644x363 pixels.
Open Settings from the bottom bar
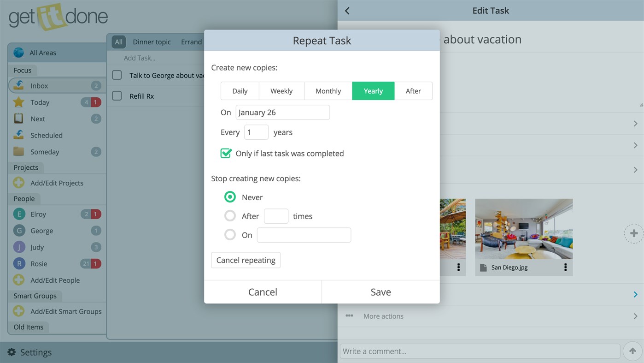coord(29,352)
